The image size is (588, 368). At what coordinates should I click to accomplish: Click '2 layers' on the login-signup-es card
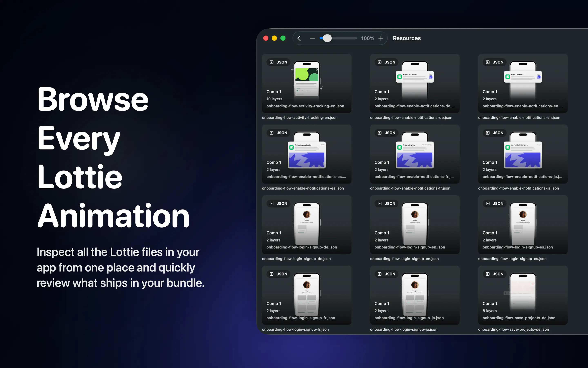coord(490,240)
